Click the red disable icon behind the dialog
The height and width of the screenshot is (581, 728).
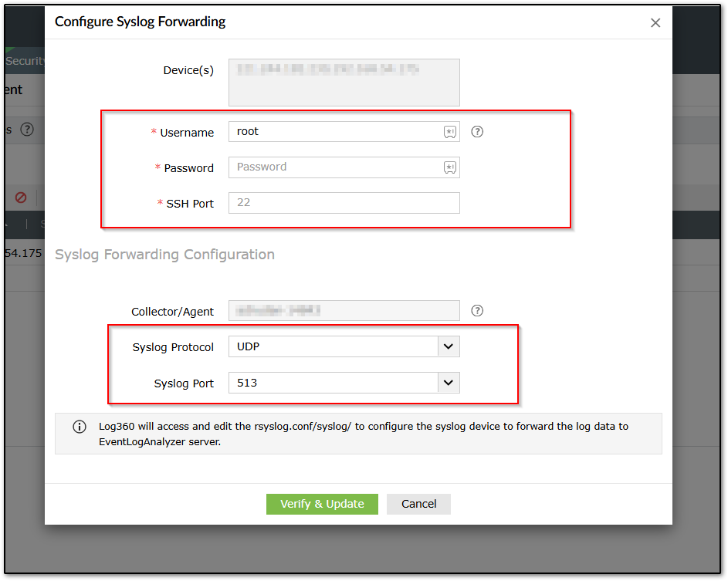point(21,198)
